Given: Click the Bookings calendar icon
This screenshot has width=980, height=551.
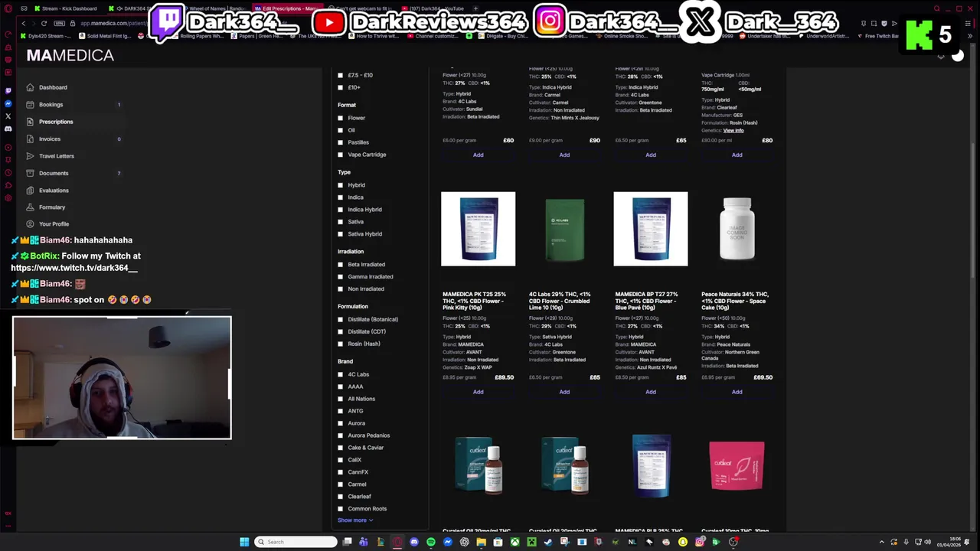Looking at the screenshot, I should 30,104.
